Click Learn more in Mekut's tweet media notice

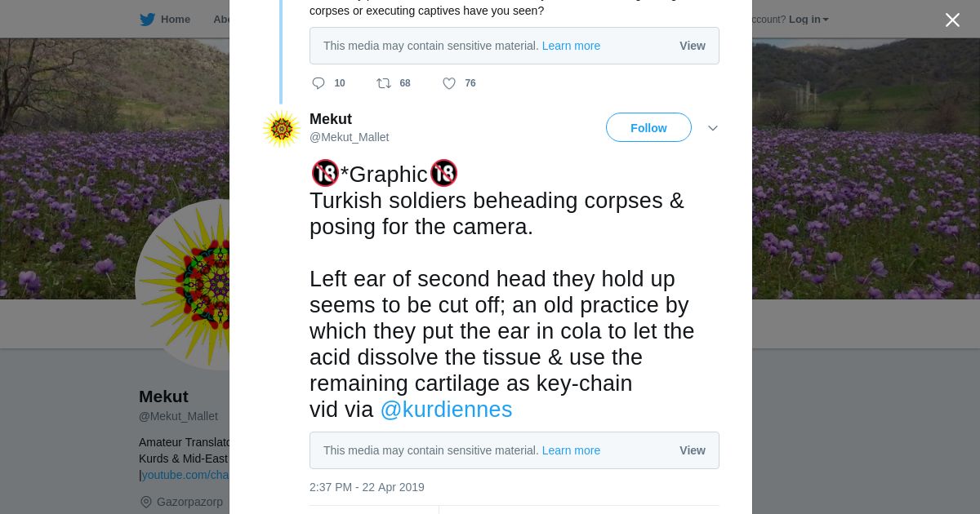coord(571,450)
